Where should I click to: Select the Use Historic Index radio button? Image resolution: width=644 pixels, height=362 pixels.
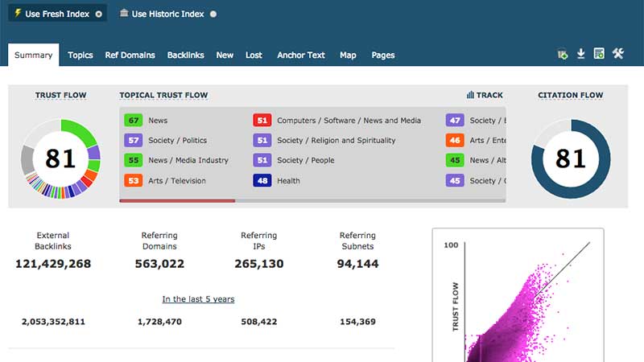tap(213, 14)
